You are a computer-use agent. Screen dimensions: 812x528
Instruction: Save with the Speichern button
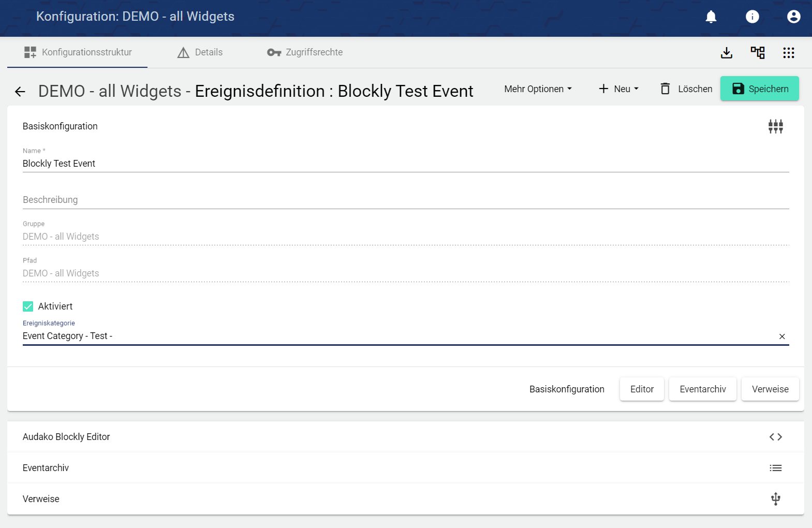759,89
